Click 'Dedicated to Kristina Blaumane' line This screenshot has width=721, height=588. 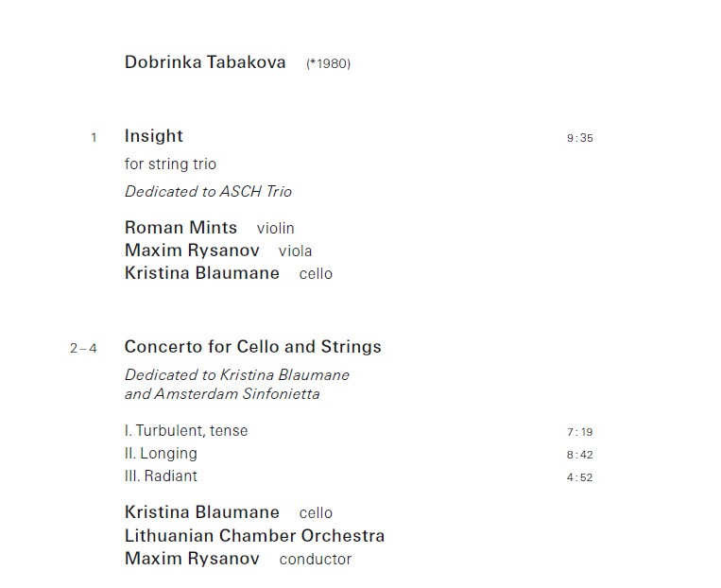coord(237,374)
